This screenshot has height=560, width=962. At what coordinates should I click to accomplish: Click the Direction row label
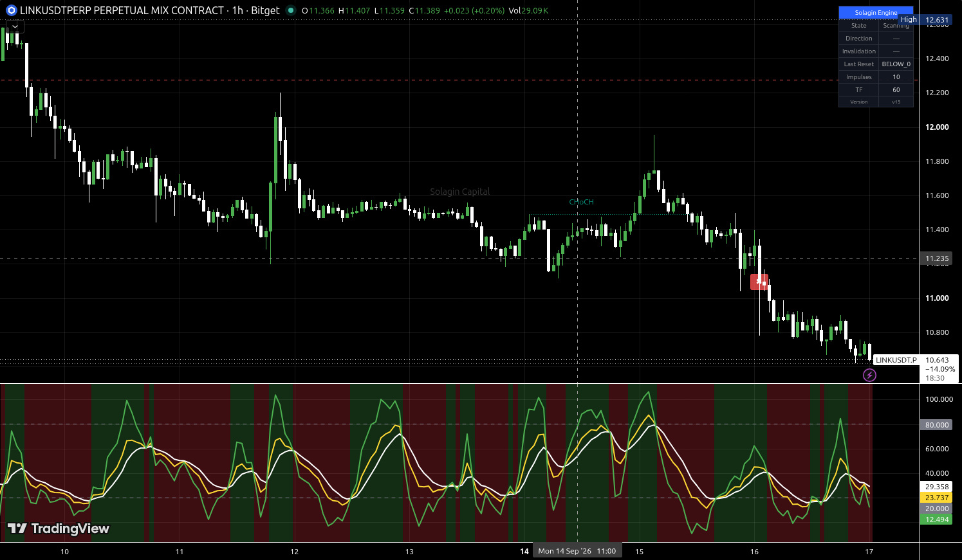(859, 39)
